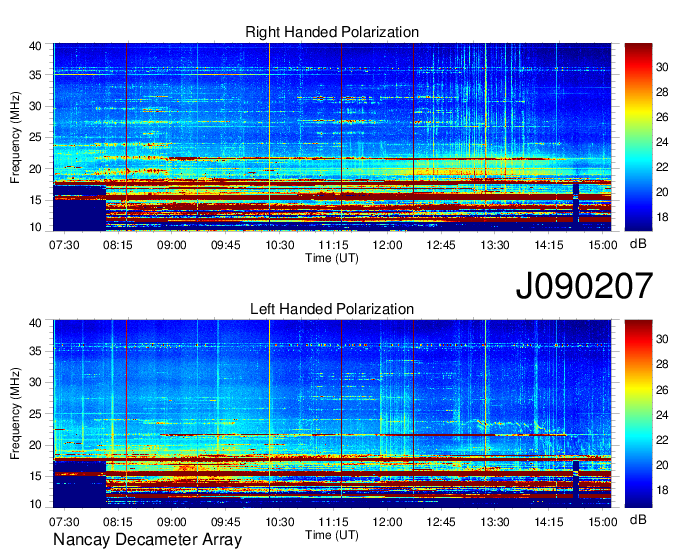Viewport: 680px width, 552px height.
Task: Click the 24 dB mark on Left Handed colorbar
Action: (x=662, y=415)
